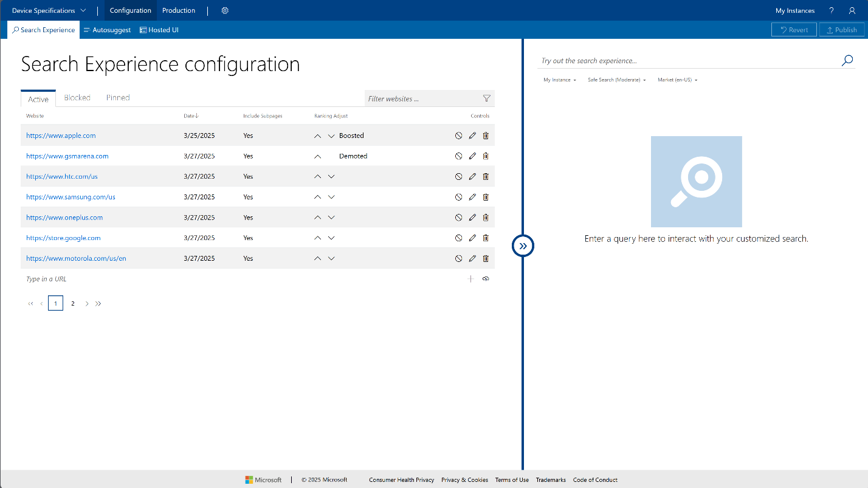Click the Filter websites input field
The width and height of the screenshot is (868, 488).
(x=422, y=98)
